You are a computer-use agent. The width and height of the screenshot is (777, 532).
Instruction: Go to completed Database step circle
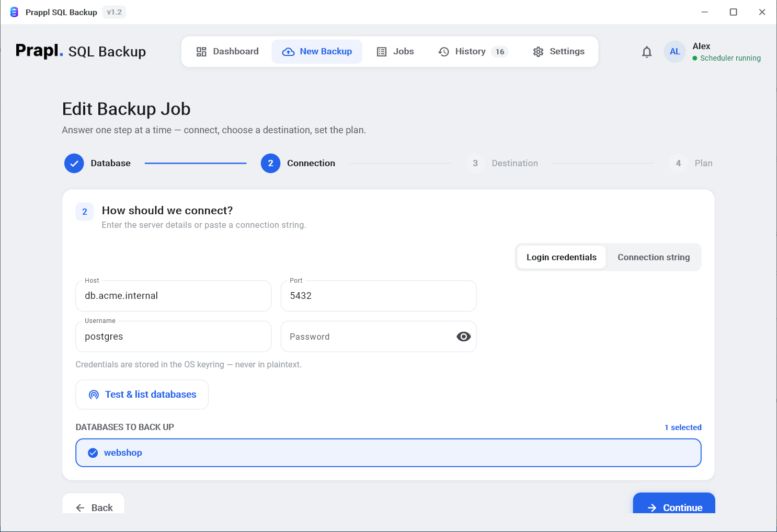74,164
